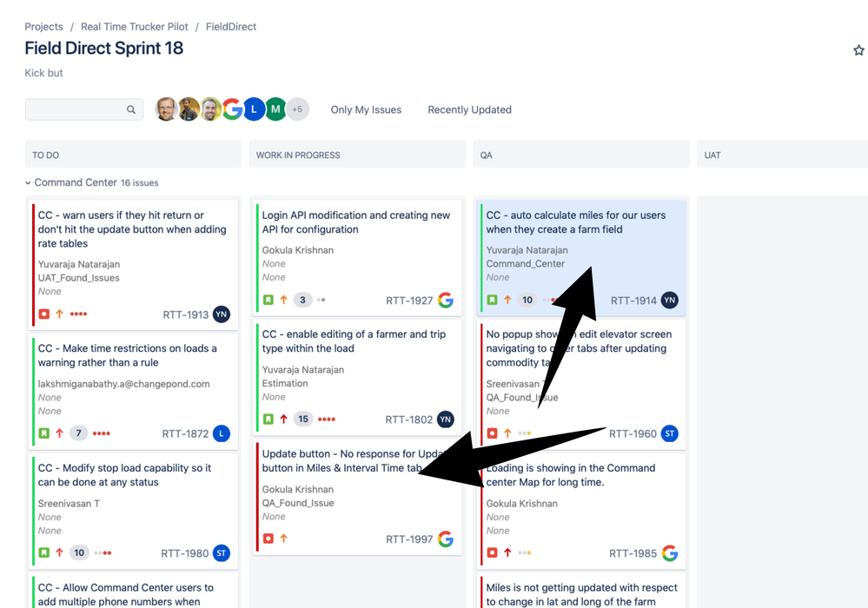Screen dimensions: 868x608
Task: Click the story icon on RTT-1980
Action: [x=44, y=552]
